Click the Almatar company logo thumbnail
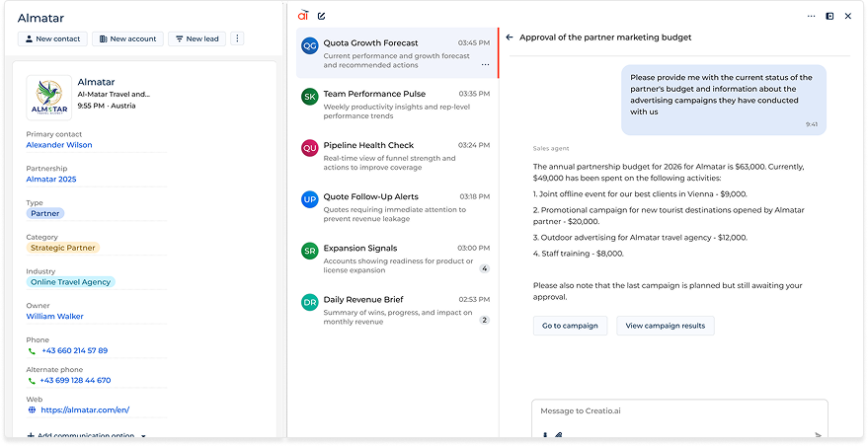This screenshot has width=868, height=446. [x=48, y=99]
